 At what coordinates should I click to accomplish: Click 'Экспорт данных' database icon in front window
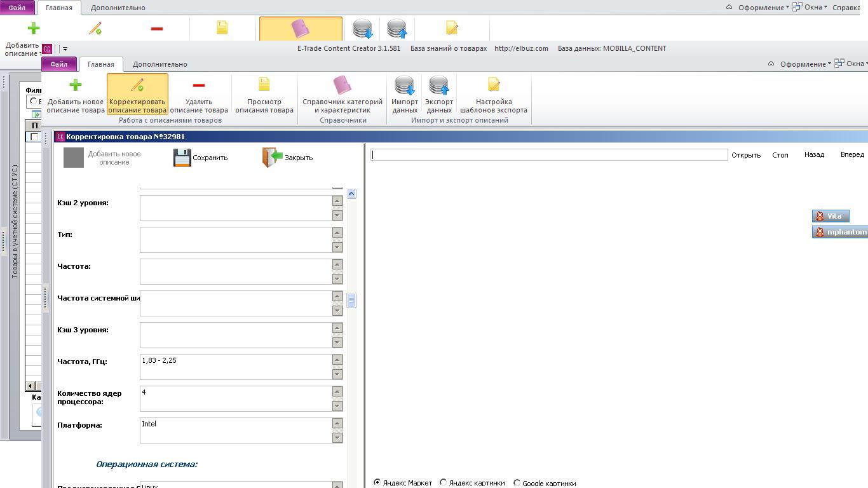(x=439, y=95)
